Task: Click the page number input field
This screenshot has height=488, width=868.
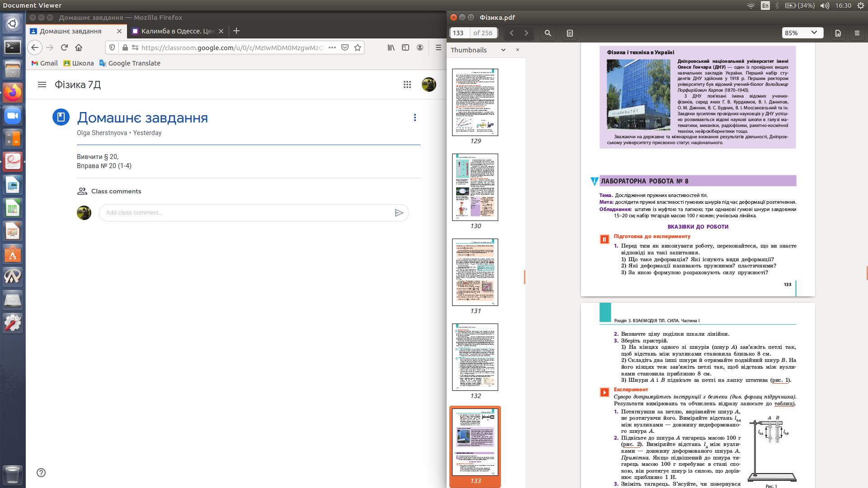Action: click(459, 33)
